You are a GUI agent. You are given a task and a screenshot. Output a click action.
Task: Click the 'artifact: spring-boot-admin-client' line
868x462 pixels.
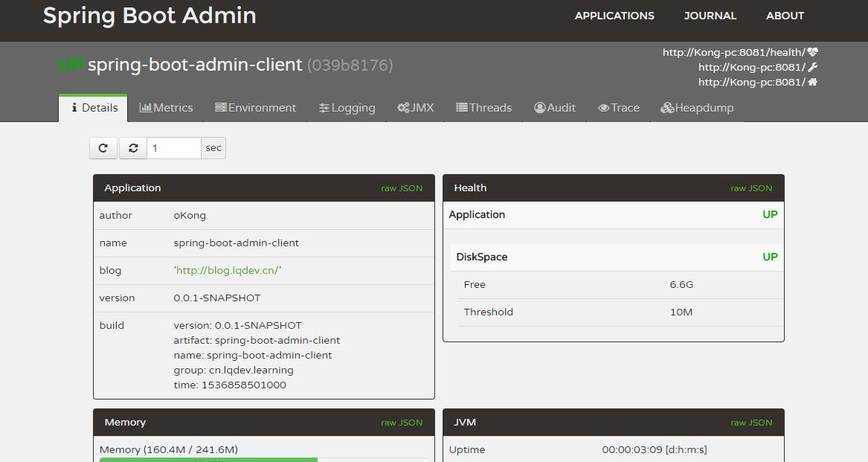257,340
